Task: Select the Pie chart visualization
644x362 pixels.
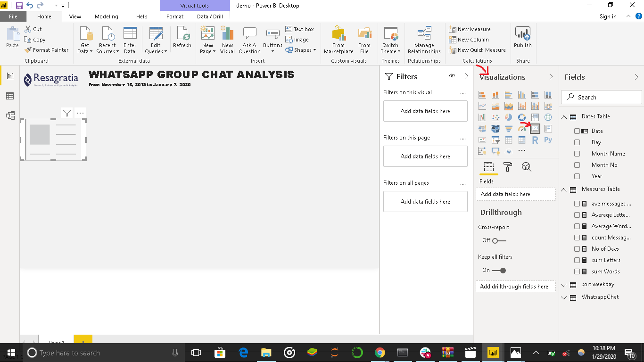Action: click(509, 117)
